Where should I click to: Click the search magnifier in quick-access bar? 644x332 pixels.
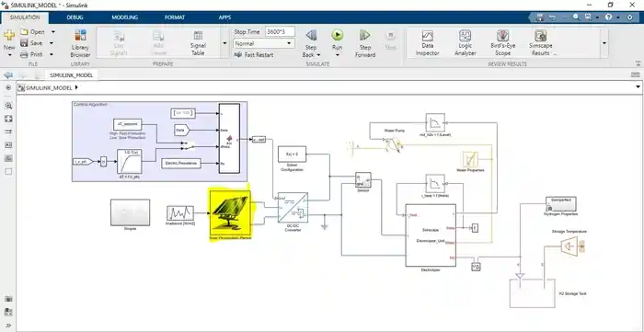[x=576, y=17]
